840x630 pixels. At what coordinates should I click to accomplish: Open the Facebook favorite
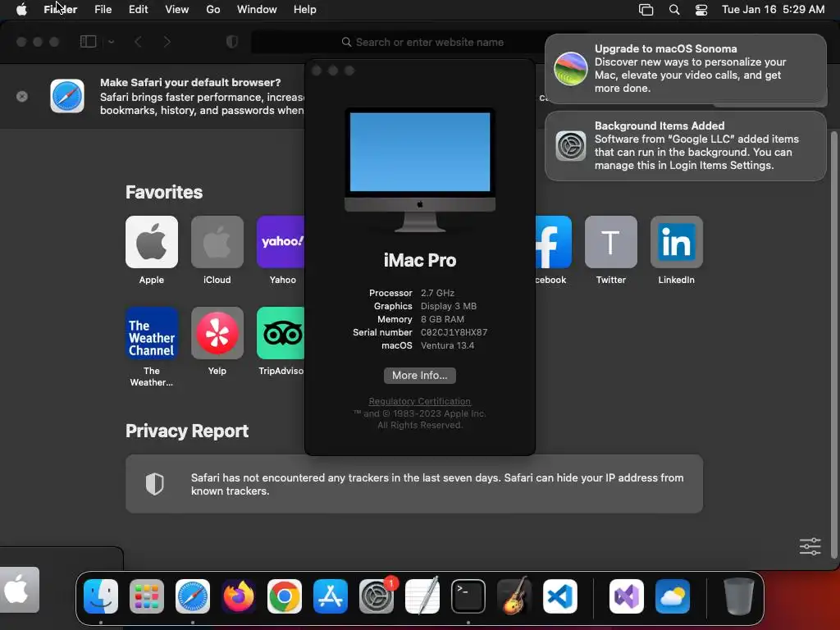pyautogui.click(x=554, y=242)
